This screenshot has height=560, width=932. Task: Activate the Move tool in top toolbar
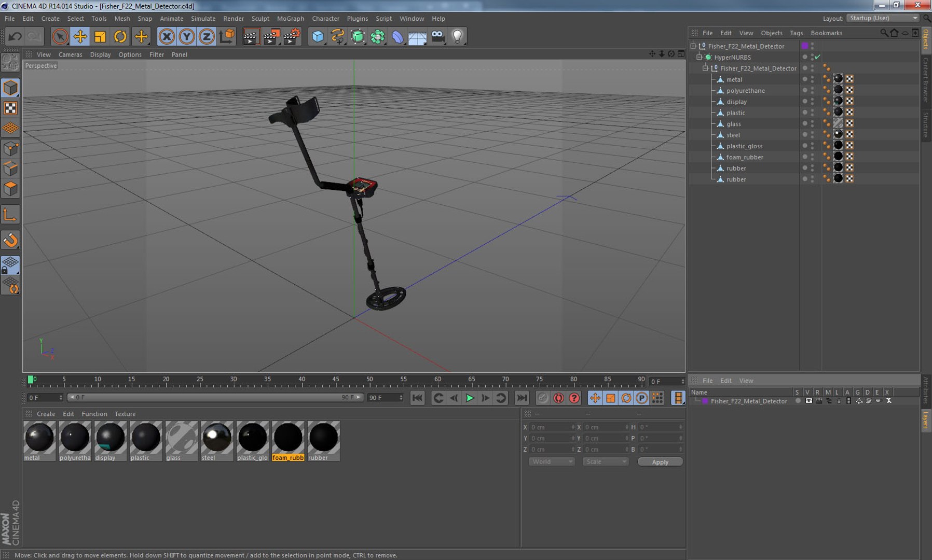pyautogui.click(x=80, y=36)
